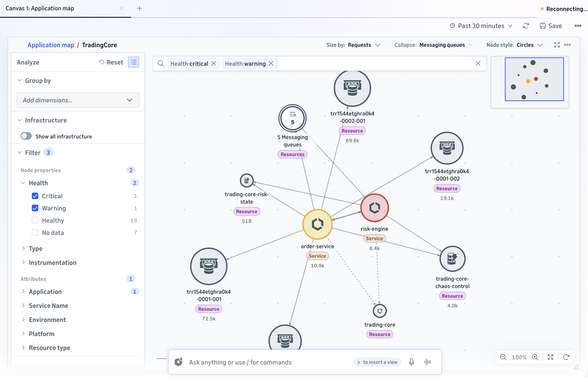The image size is (588, 378).
Task: Click the search magnifier icon
Action: pos(160,64)
